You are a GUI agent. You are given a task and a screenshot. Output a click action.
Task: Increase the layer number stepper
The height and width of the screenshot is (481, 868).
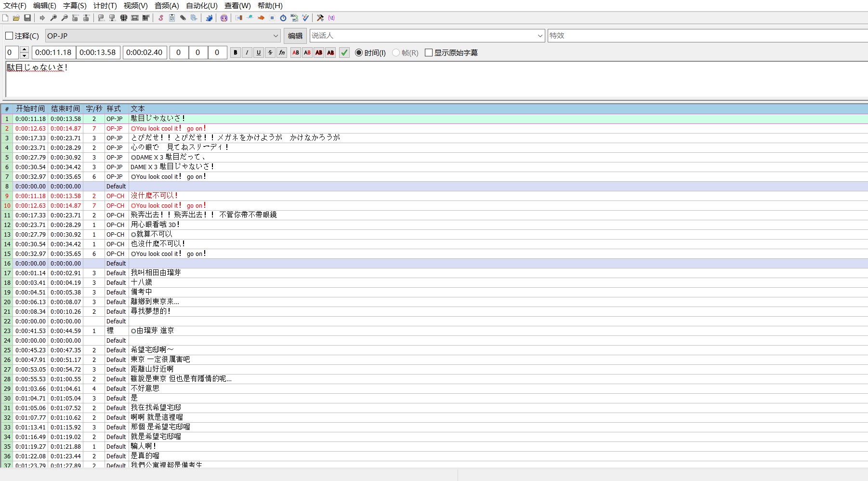point(25,49)
